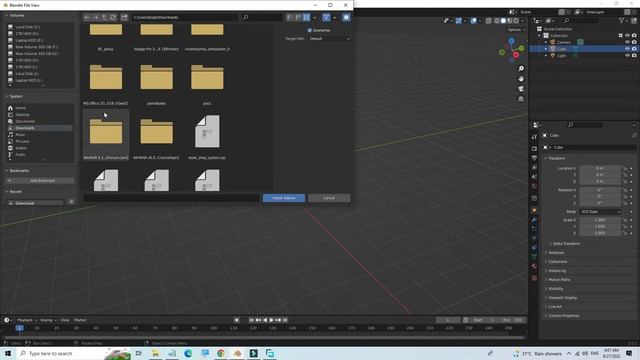Screen dimensions: 640x360
Task: Remove Downloads entry from Recent list
Action: pyautogui.click(x=71, y=202)
